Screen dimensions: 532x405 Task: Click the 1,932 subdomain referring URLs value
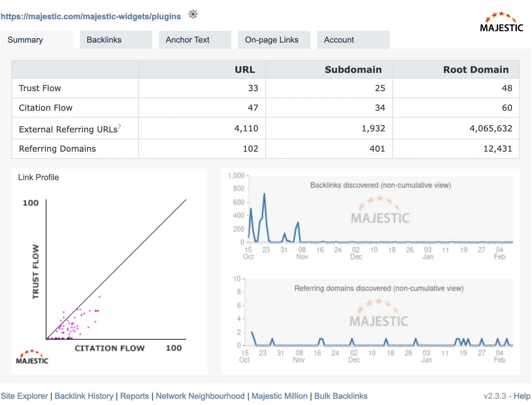click(373, 129)
